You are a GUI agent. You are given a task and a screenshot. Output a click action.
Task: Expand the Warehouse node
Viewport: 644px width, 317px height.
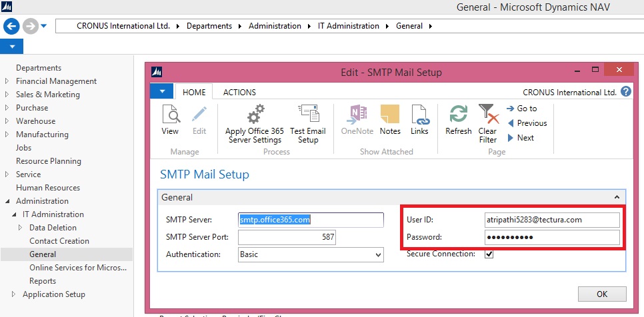pyautogui.click(x=7, y=121)
